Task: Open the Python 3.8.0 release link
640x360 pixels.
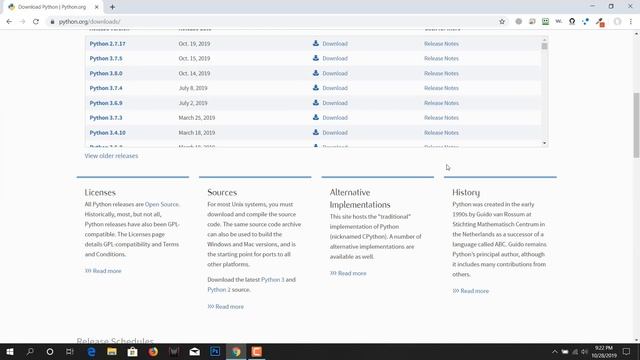Action: tap(106, 73)
